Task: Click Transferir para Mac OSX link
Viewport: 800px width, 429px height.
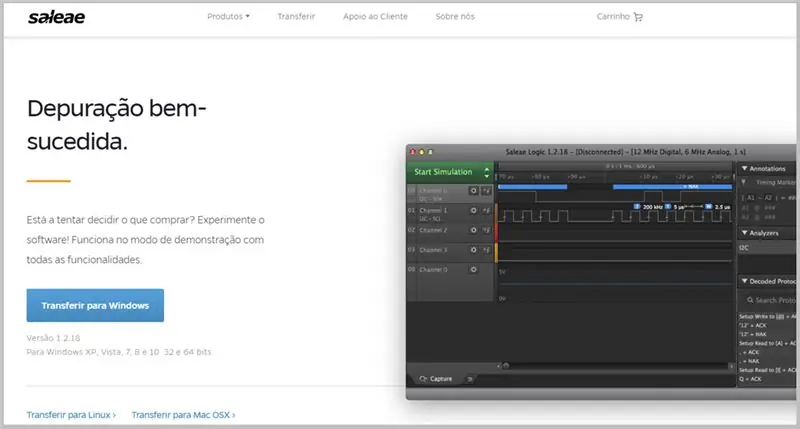Action: 183,415
